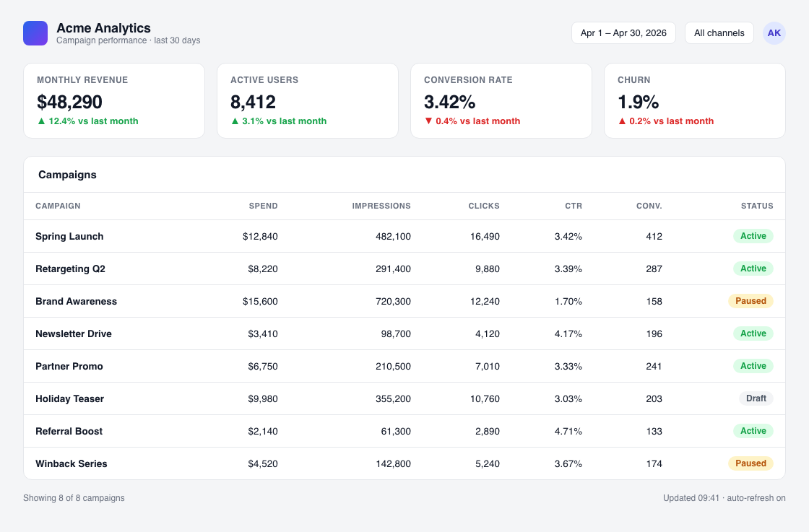Click the Paused badge for Brand Awareness
The height and width of the screenshot is (532, 809).
(x=750, y=301)
